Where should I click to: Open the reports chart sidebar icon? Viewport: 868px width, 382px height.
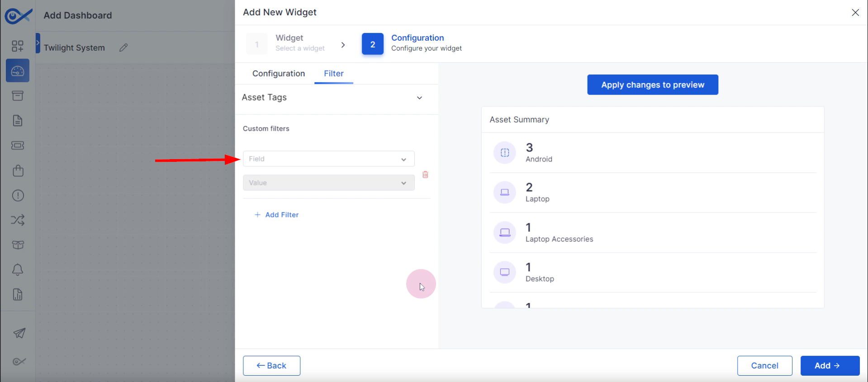coord(18,295)
